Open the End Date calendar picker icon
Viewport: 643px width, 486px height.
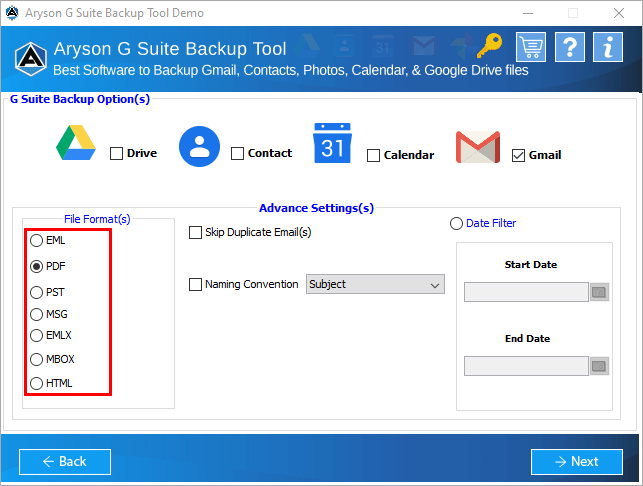(x=599, y=366)
